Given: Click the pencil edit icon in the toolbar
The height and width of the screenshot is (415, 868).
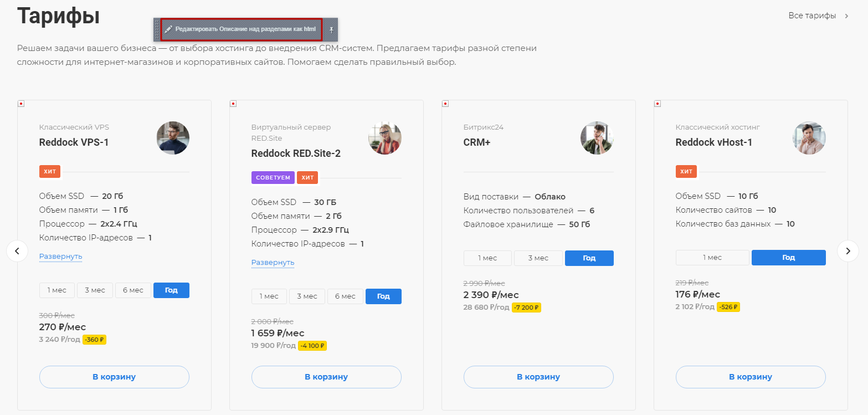Looking at the screenshot, I should click(x=168, y=29).
